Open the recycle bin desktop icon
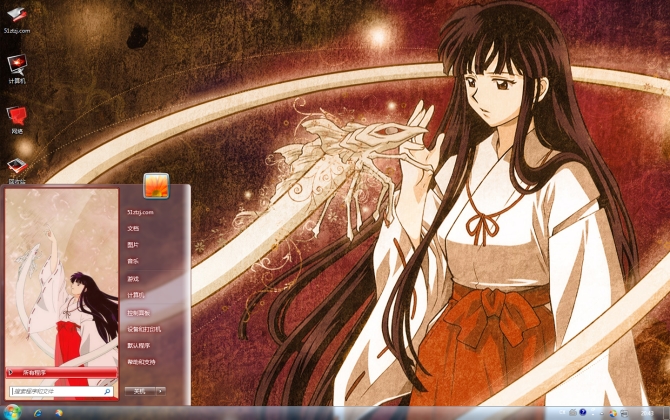The height and width of the screenshot is (420, 670). click(17, 171)
